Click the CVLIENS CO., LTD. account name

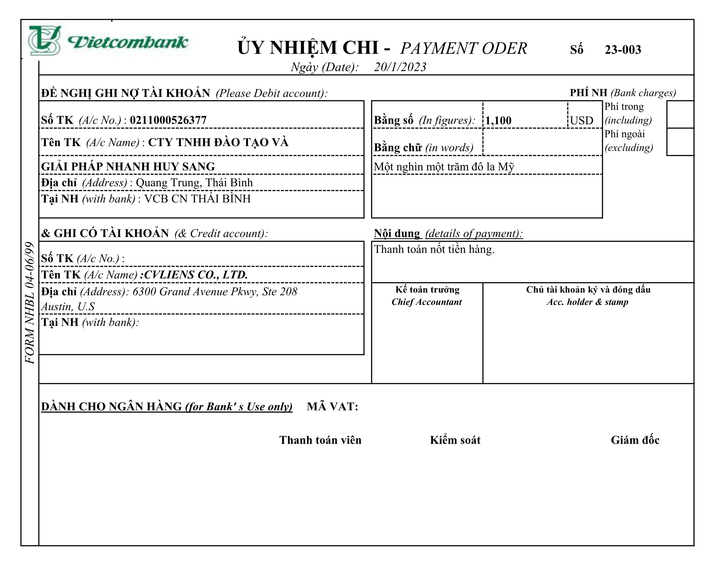click(195, 275)
